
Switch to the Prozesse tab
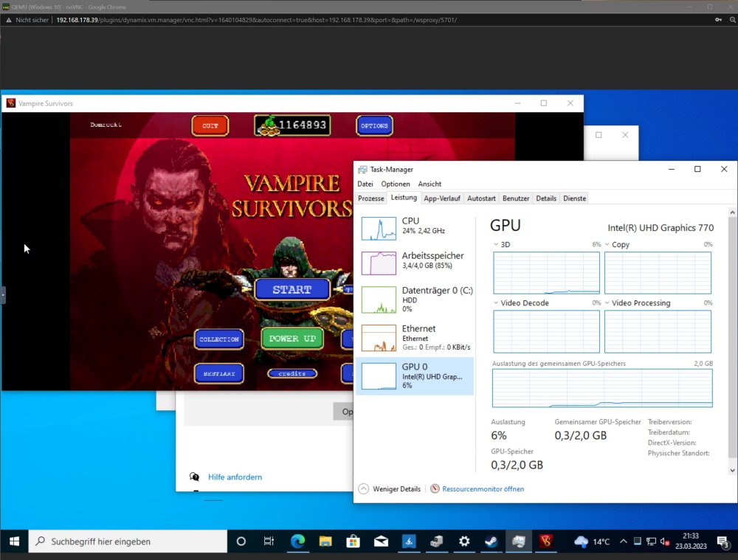[x=371, y=198]
